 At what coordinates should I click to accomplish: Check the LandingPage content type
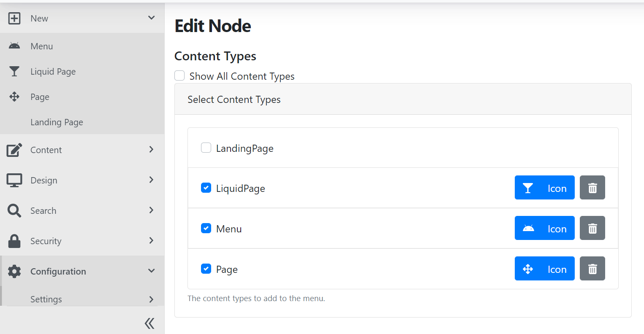point(206,148)
